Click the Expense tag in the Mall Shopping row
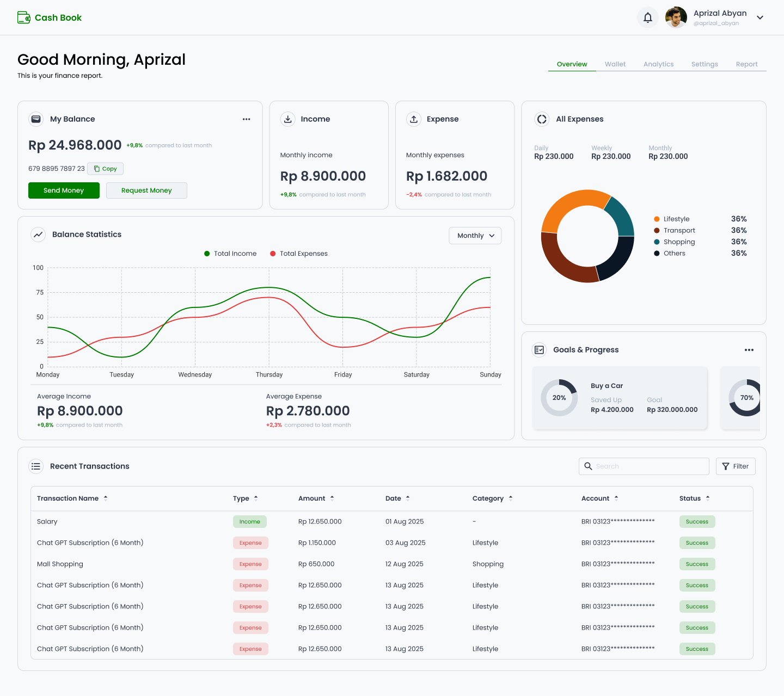The width and height of the screenshot is (784, 696). [250, 564]
